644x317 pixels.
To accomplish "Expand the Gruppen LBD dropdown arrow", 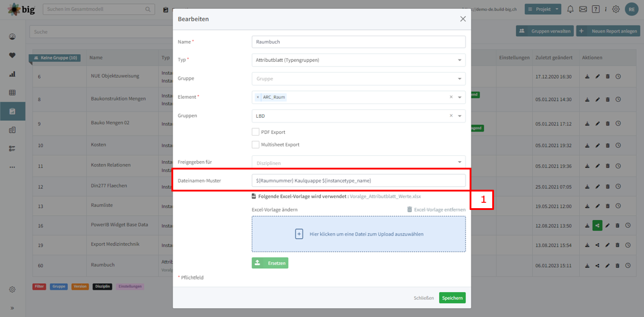I will 459,116.
